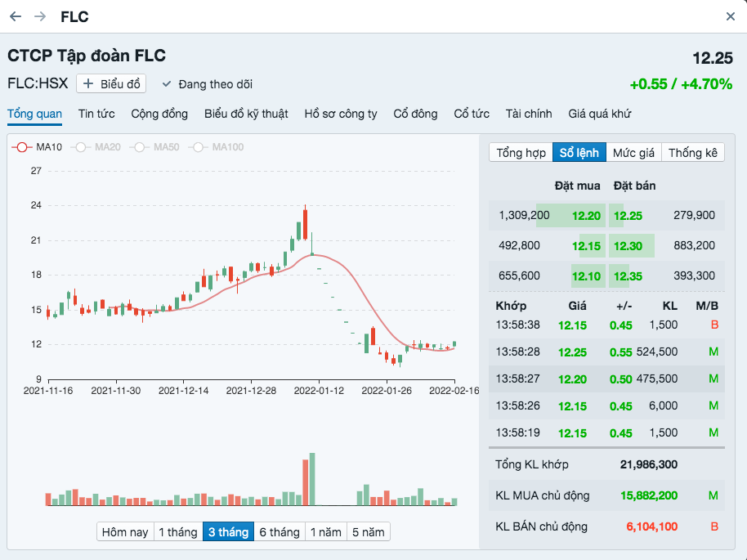
Task: Enable the MA50 moving average
Action: point(155,147)
